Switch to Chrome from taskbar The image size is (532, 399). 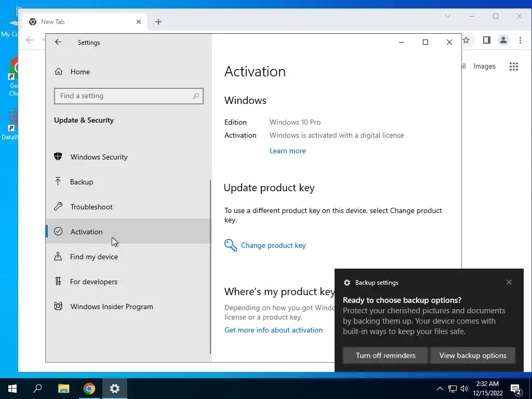[x=89, y=389]
